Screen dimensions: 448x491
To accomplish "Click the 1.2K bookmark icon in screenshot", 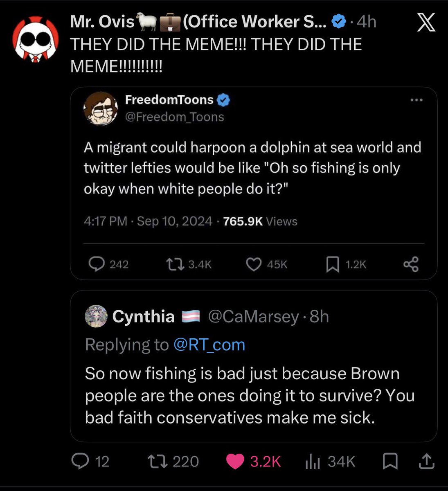I will [333, 265].
